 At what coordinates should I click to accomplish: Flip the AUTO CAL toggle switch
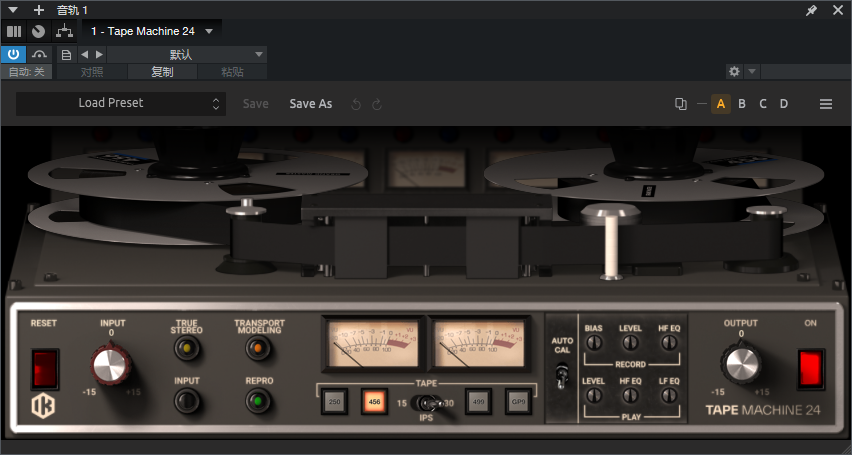(562, 375)
